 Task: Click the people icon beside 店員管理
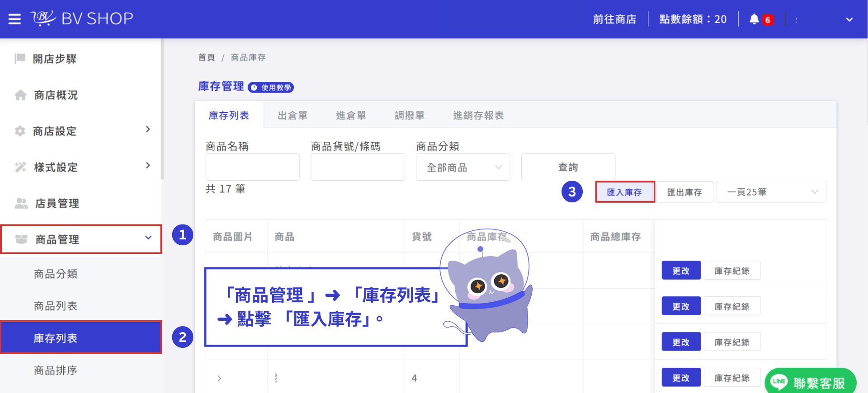click(x=21, y=203)
